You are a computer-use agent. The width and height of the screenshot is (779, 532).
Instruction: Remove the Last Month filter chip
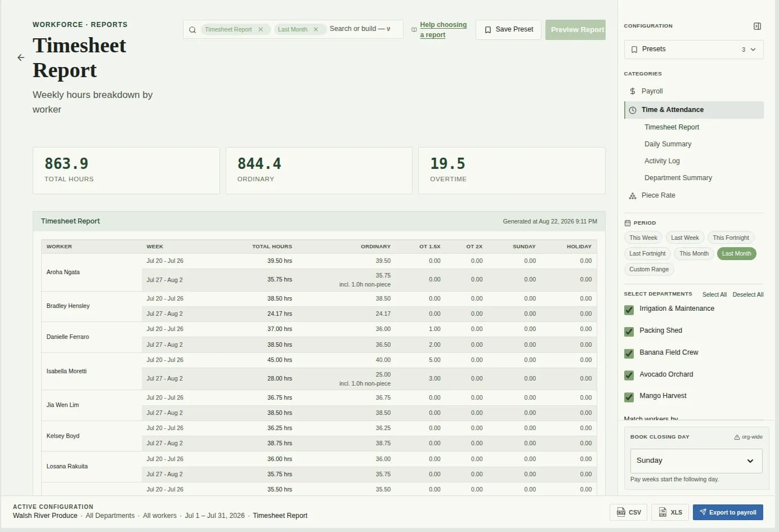pos(316,29)
